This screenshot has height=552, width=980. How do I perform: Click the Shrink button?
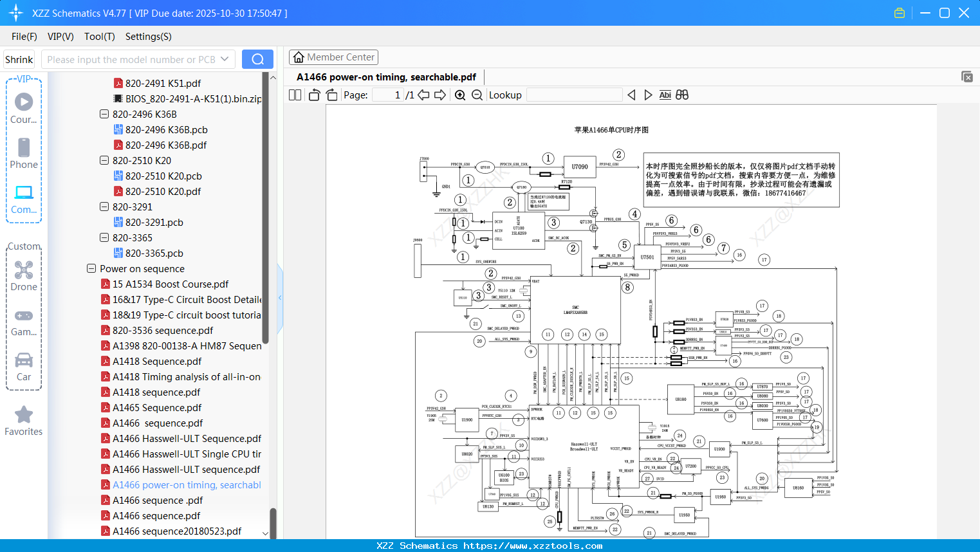[19, 59]
